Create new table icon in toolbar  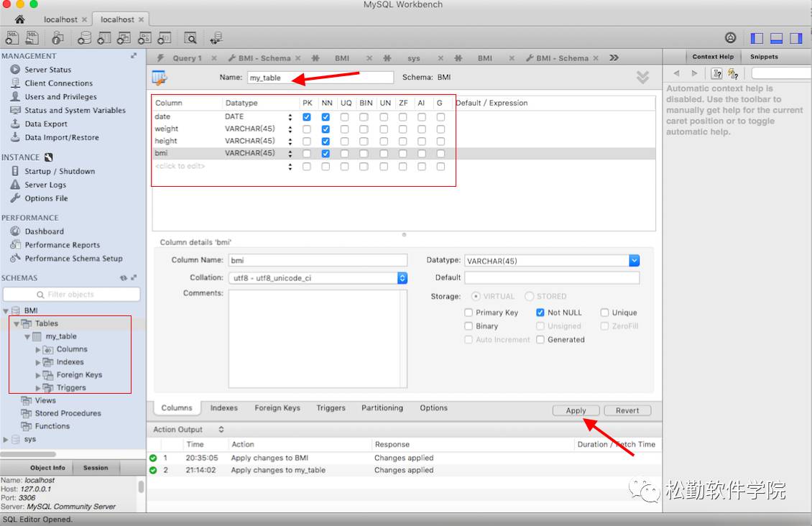click(x=104, y=38)
